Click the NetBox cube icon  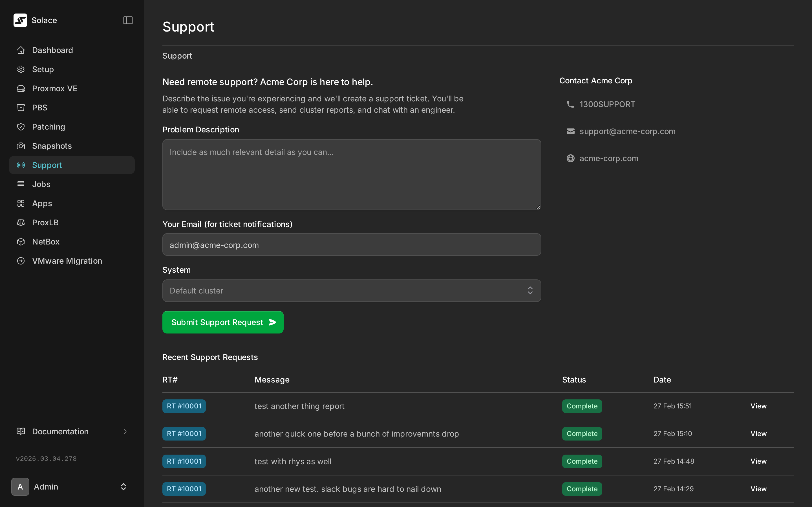point(21,241)
